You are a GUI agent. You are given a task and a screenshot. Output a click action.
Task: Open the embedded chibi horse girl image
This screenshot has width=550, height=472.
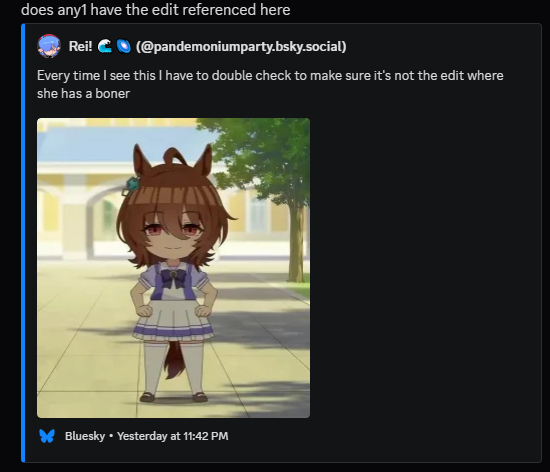click(173, 268)
